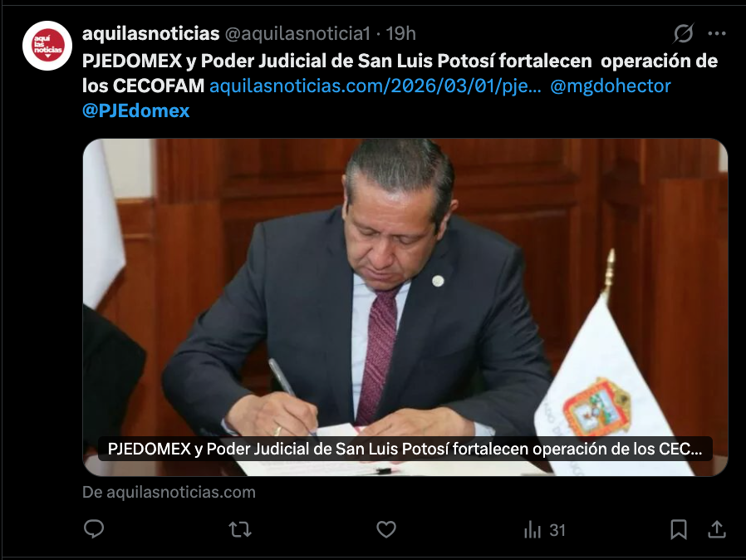Viewport: 746px width, 560px height.
Task: View post analytics showing 31 views
Action: [545, 530]
